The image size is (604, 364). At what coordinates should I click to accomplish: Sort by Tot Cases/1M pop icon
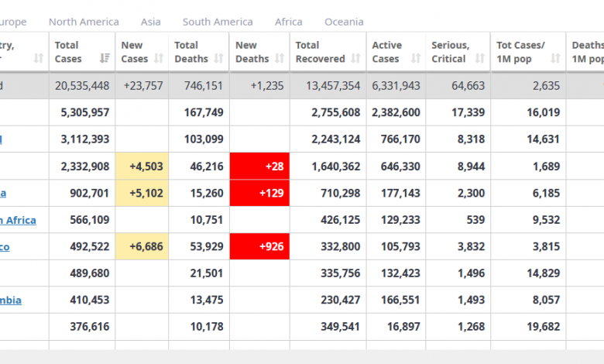coord(555,58)
